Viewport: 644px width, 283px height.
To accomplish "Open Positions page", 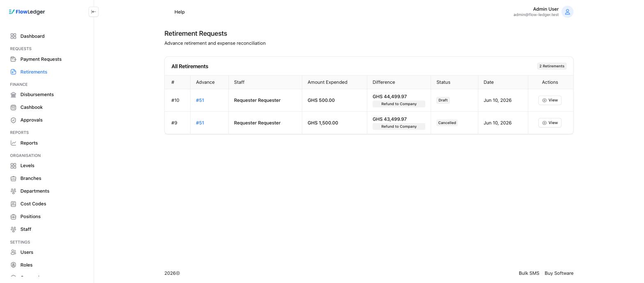I will [x=30, y=216].
